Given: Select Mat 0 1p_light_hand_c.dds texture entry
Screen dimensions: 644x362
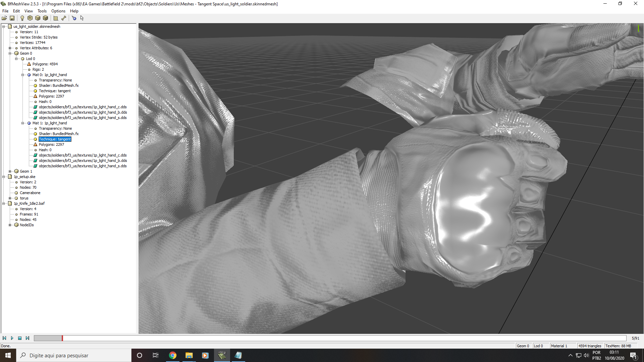Looking at the screenshot, I should pos(83,107).
